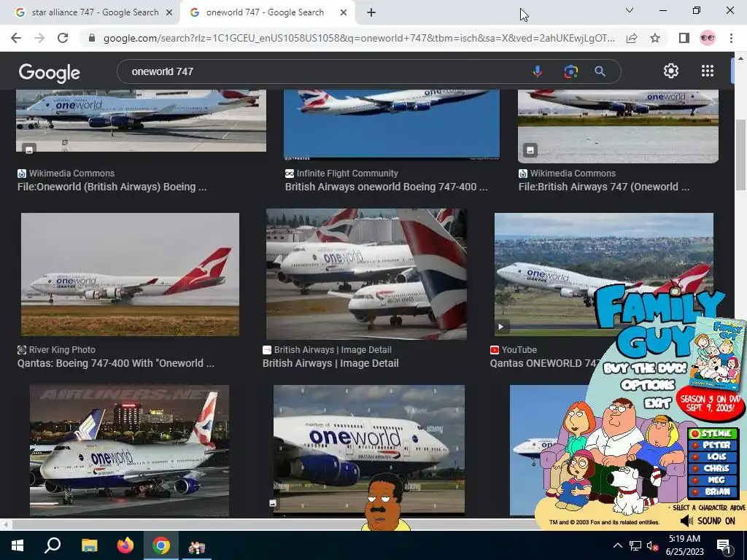Click the vertical page scrollbar
The width and height of the screenshot is (747, 560).
click(740, 155)
